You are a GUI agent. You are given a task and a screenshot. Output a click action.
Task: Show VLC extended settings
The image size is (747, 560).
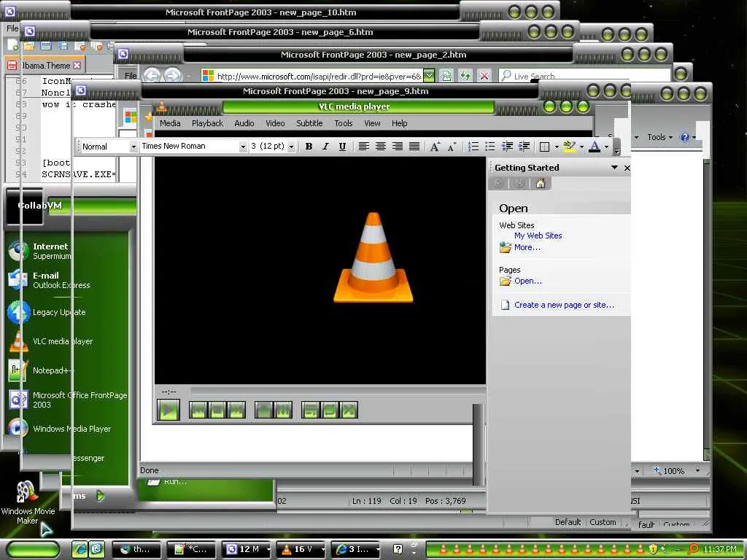tap(282, 410)
